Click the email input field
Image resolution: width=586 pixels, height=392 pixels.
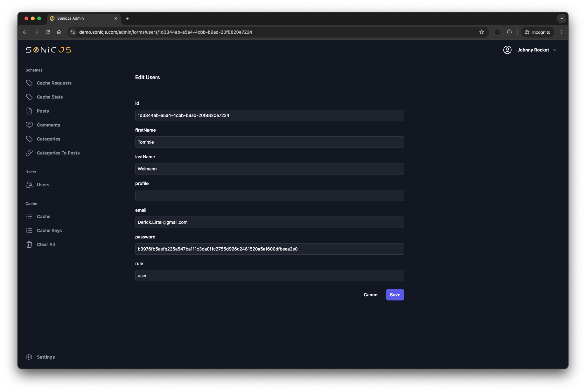coord(269,222)
